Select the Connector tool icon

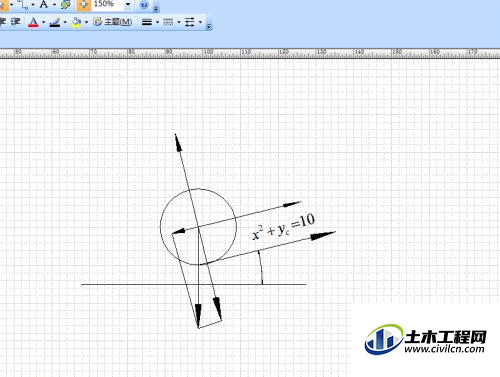pyautogui.click(x=24, y=4)
